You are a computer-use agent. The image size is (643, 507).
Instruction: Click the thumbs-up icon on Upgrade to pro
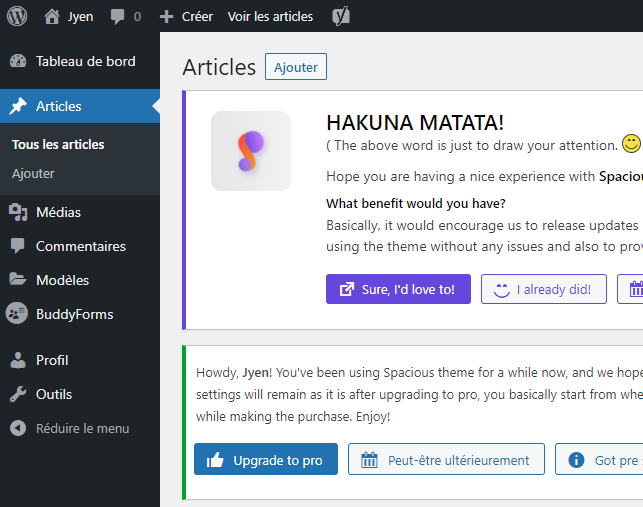pos(215,460)
